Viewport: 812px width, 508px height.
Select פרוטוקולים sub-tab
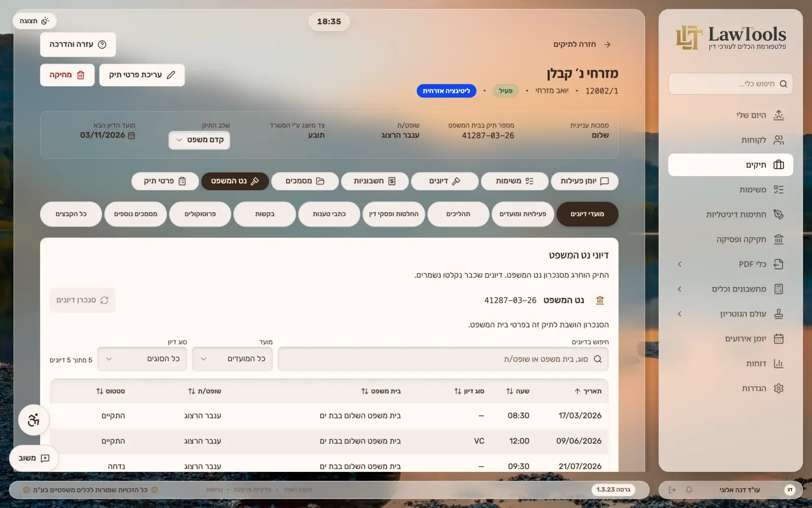[x=200, y=214]
